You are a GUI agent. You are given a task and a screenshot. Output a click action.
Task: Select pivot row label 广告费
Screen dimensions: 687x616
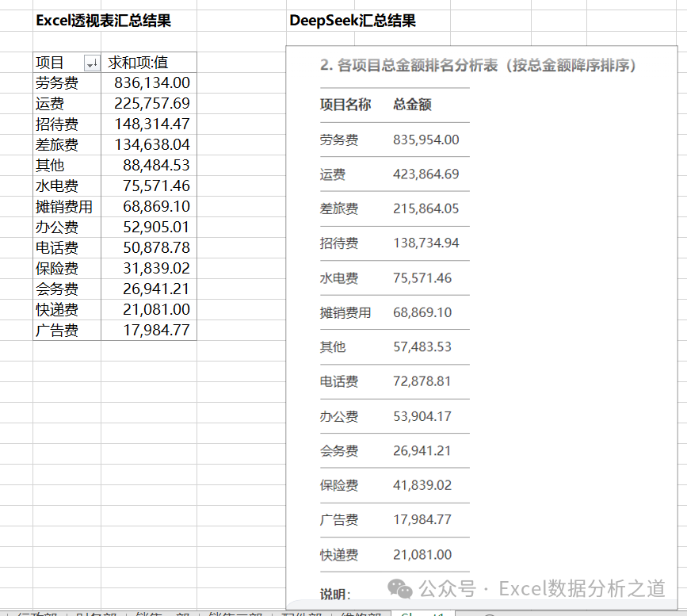[x=67, y=330]
